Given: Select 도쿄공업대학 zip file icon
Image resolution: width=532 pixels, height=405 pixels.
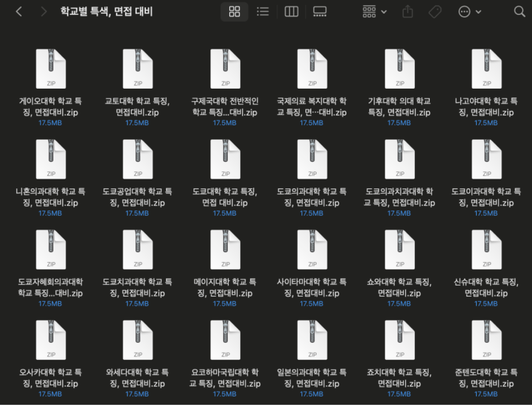Looking at the screenshot, I should [x=137, y=159].
